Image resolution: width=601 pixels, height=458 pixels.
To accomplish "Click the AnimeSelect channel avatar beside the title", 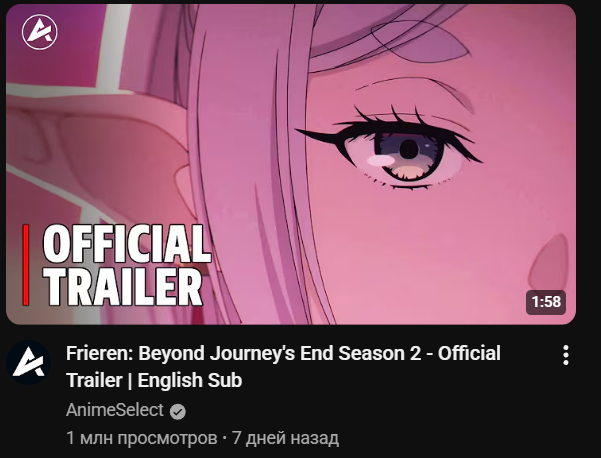I will point(28,363).
